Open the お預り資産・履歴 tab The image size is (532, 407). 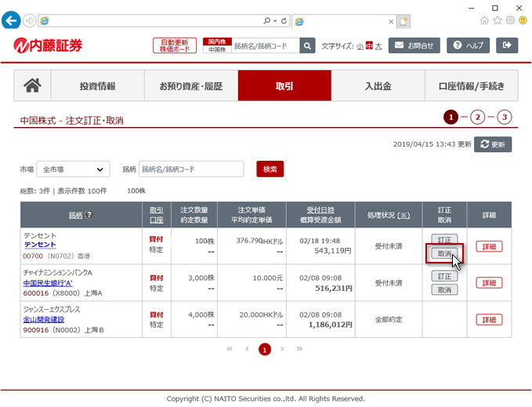(191, 85)
